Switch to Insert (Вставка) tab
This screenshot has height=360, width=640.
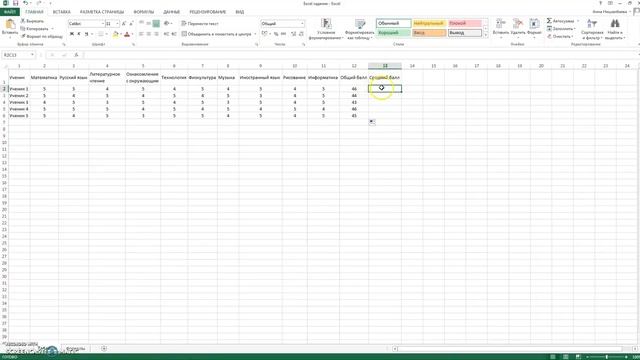click(x=62, y=12)
